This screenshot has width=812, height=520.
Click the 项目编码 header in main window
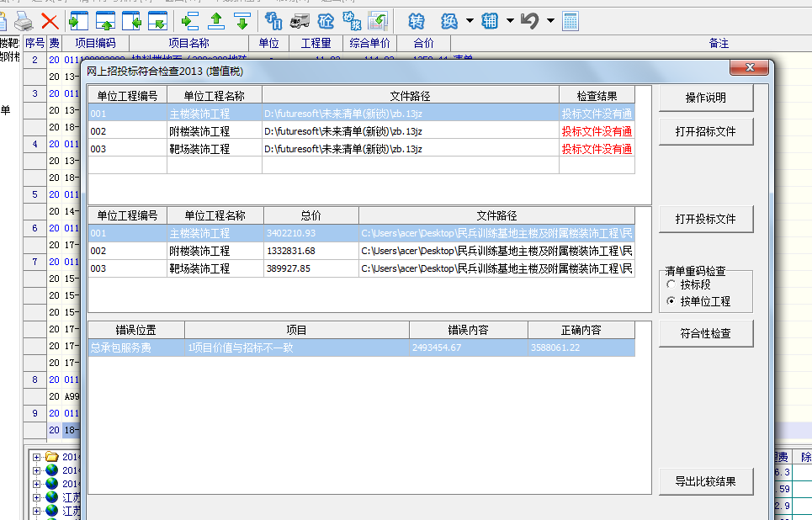point(95,43)
